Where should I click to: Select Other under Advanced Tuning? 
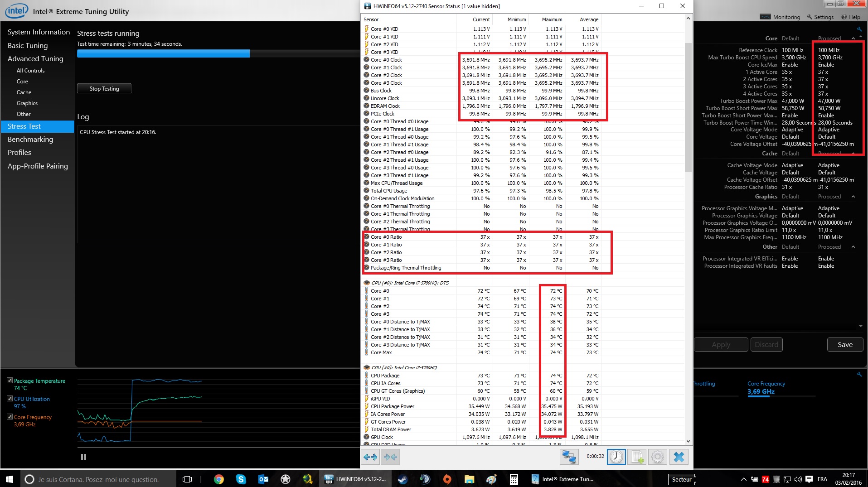point(24,114)
